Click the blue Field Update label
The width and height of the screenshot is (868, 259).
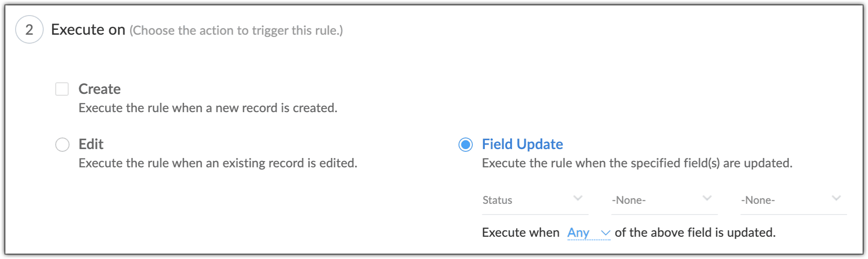point(522,144)
